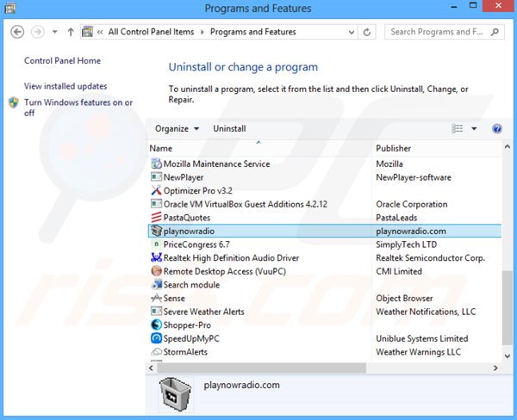517x420 pixels.
Task: Expand the address bar history dropdown
Action: coord(352,33)
